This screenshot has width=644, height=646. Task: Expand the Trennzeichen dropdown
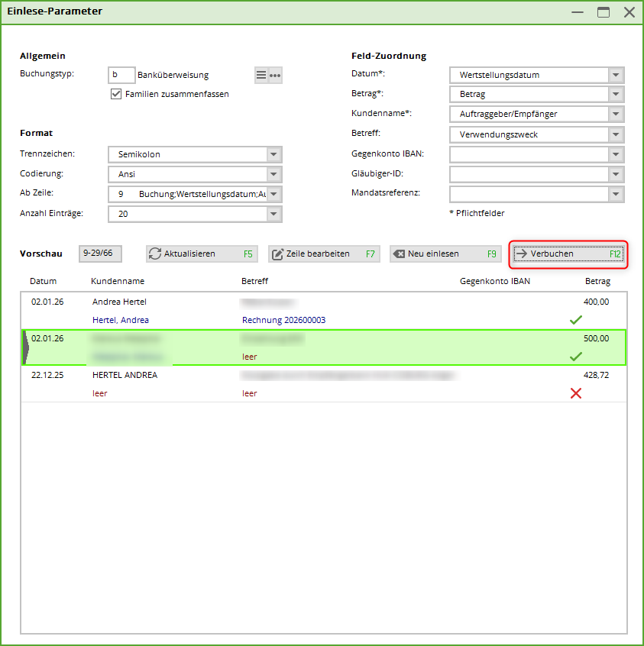coord(274,154)
